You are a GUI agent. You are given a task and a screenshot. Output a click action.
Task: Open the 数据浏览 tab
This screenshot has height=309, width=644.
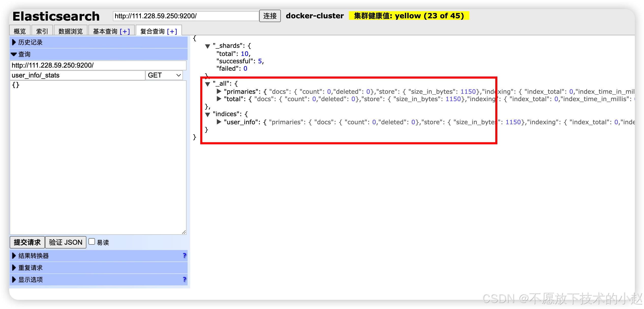(x=70, y=31)
